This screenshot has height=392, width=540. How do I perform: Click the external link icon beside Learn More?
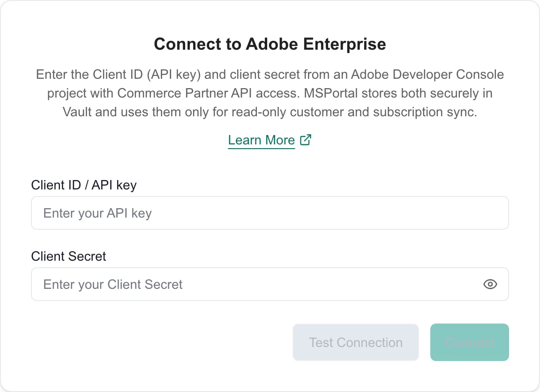pyautogui.click(x=306, y=140)
